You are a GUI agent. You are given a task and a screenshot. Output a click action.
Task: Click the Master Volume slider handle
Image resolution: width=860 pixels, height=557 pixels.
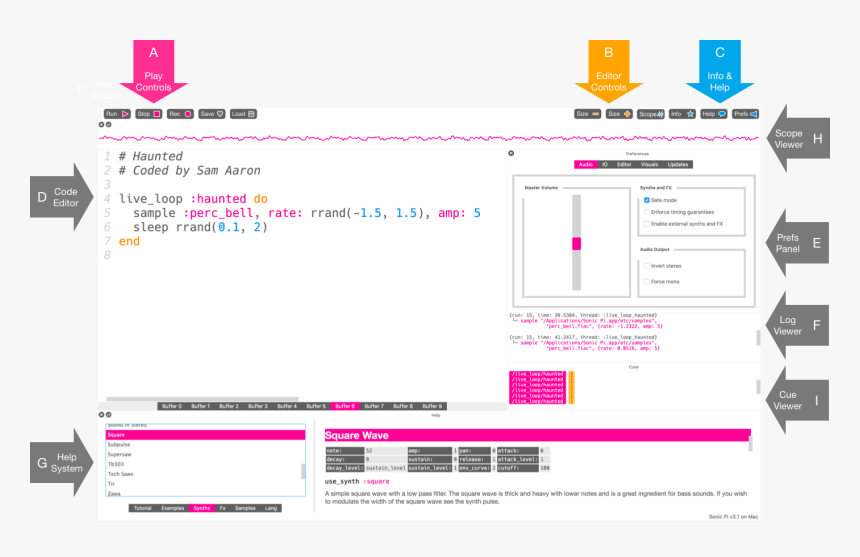(x=576, y=244)
